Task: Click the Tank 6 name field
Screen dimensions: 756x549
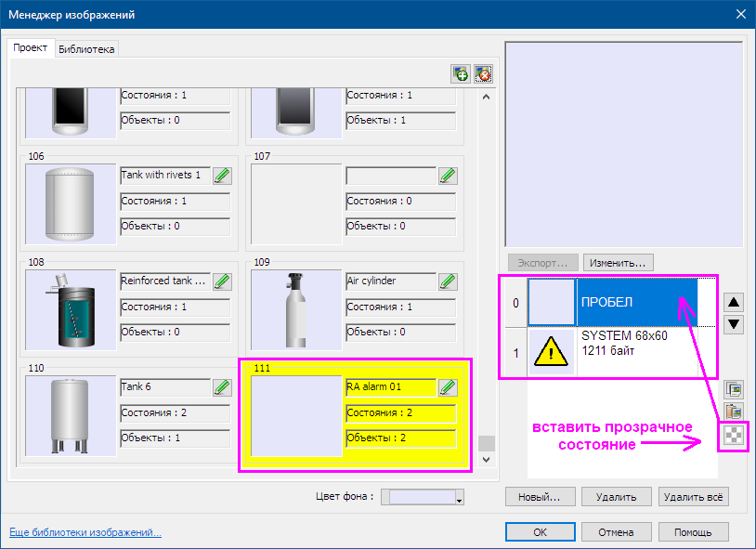Action: (x=165, y=387)
